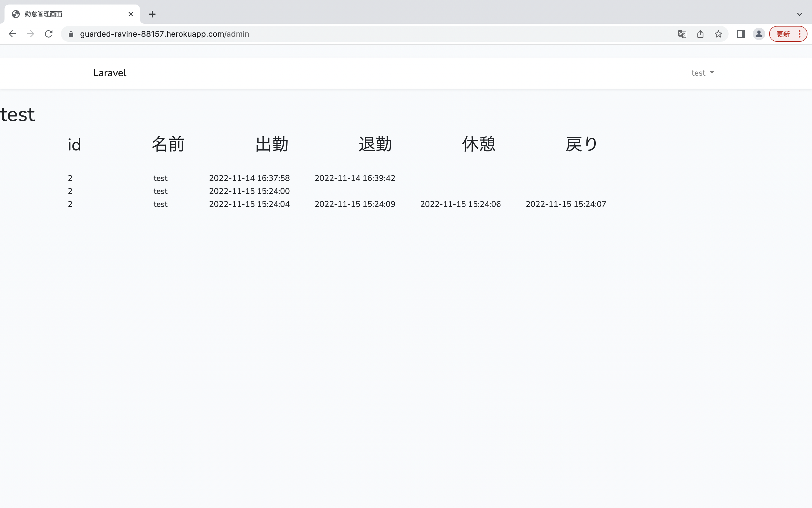
Task: Select clock-out time 2022-11-14 16:39:42
Action: tap(355, 178)
